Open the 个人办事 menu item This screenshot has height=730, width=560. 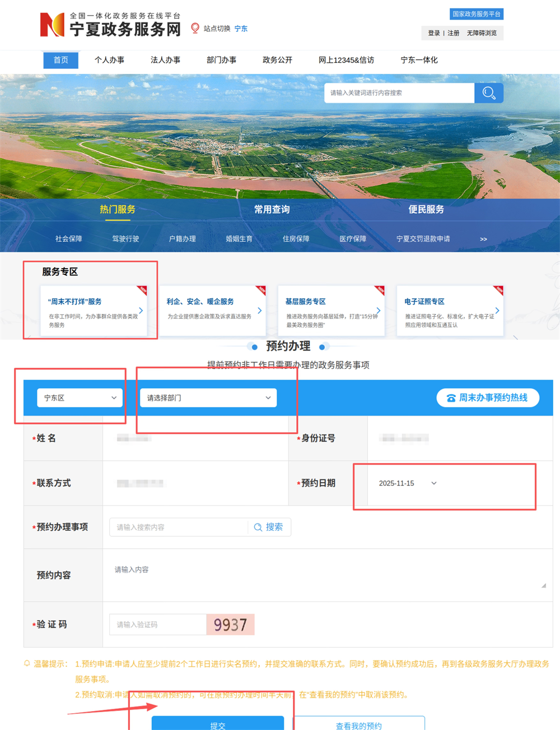click(x=109, y=60)
